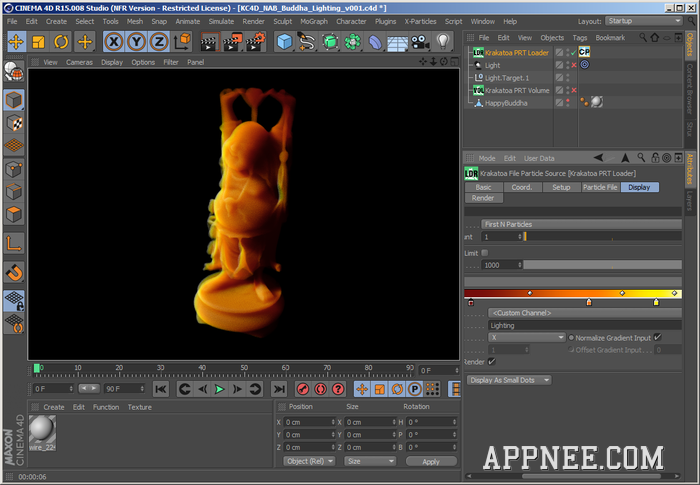Screen dimensions: 700x485
Task: Toggle Krakatoa PRT Loader green check
Action: [574, 53]
